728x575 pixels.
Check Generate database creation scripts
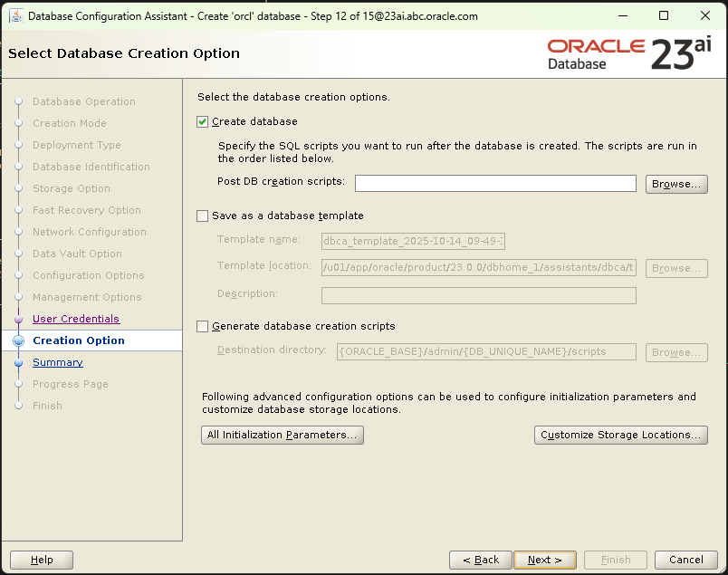201,327
